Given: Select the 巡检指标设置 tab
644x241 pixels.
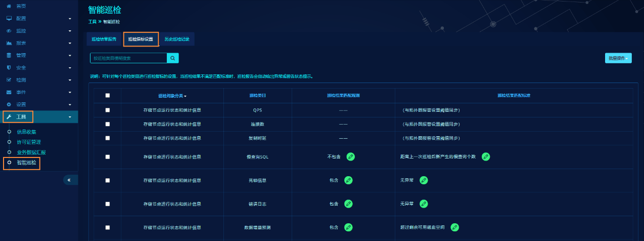Looking at the screenshot, I should [x=141, y=39].
